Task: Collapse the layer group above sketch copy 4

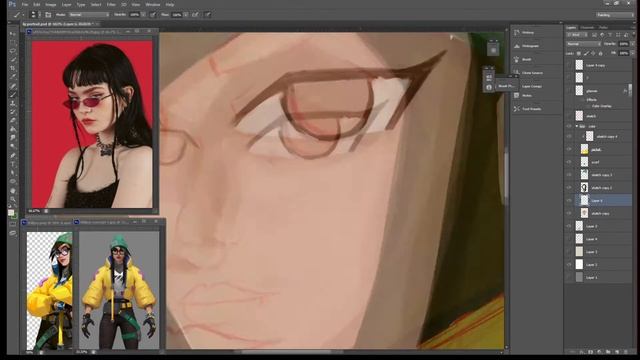Action: click(x=577, y=126)
